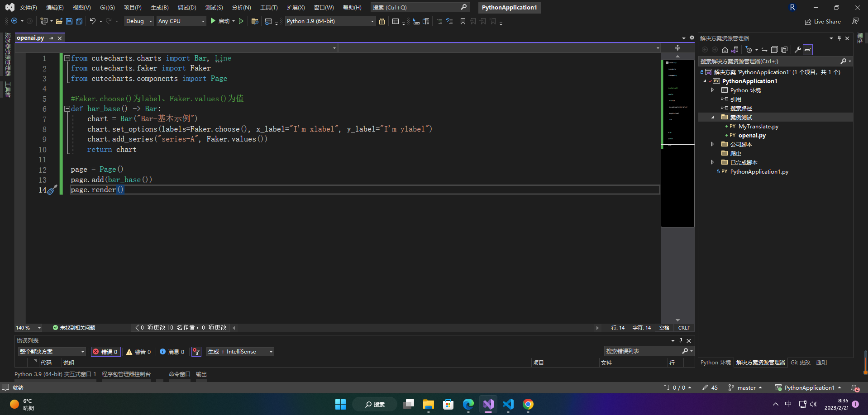Open MyTranslate.py in Solution Explorer

[758, 127]
